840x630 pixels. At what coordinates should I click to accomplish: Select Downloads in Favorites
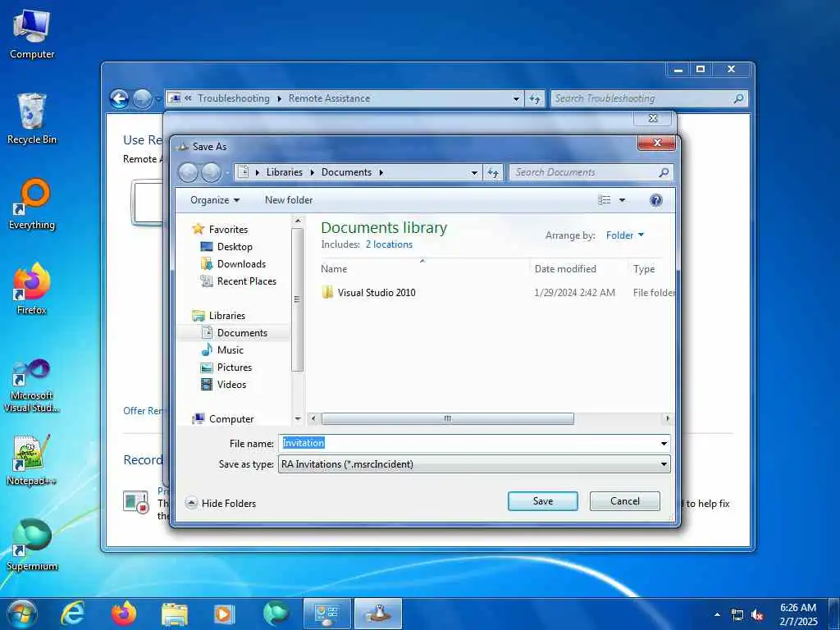[241, 263]
